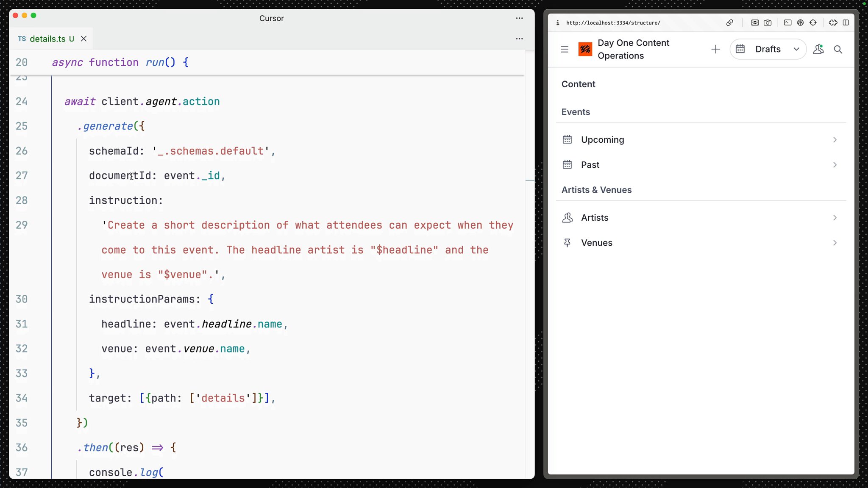This screenshot has height=488, width=868.
Task: Open the Artists list
Action: [x=701, y=218]
